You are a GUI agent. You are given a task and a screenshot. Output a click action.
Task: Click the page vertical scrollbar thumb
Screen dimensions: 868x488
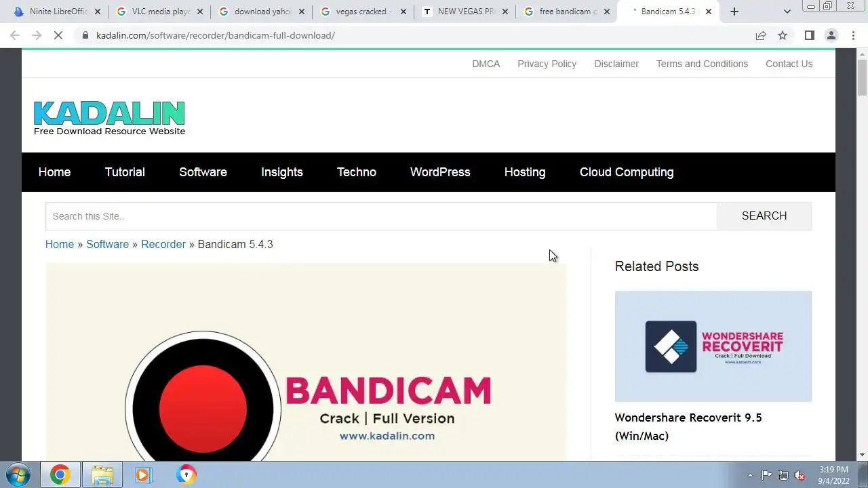click(862, 78)
